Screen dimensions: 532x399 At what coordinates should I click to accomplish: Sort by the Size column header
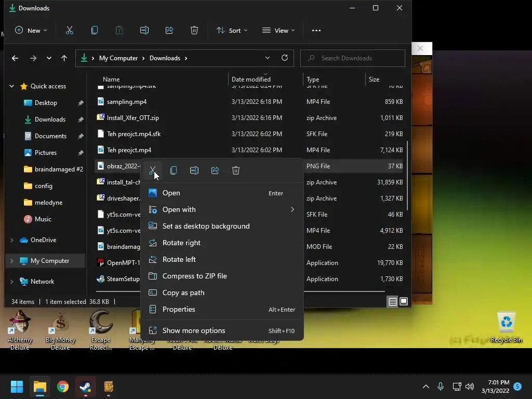pyautogui.click(x=374, y=79)
